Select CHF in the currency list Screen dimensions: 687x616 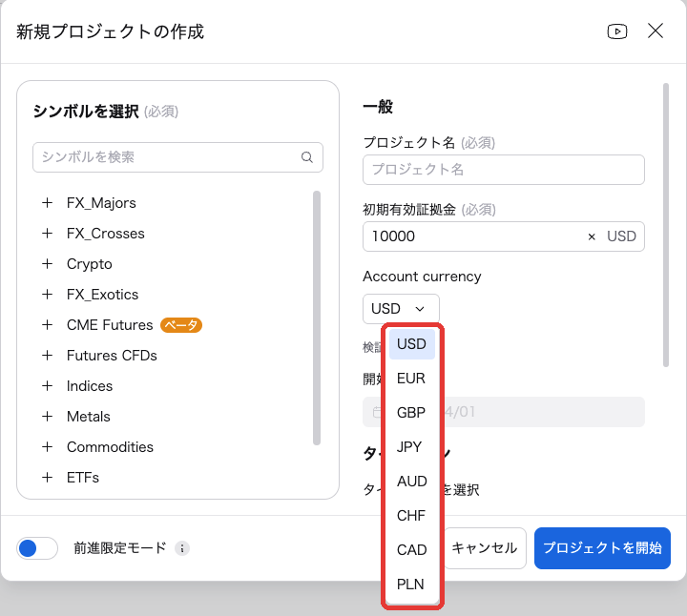(x=412, y=515)
